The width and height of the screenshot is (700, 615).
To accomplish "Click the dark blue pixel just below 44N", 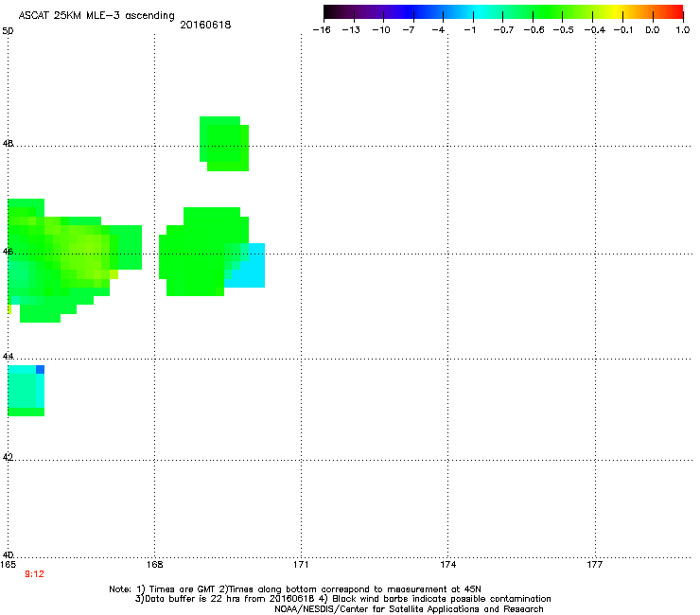I will 40,369.
